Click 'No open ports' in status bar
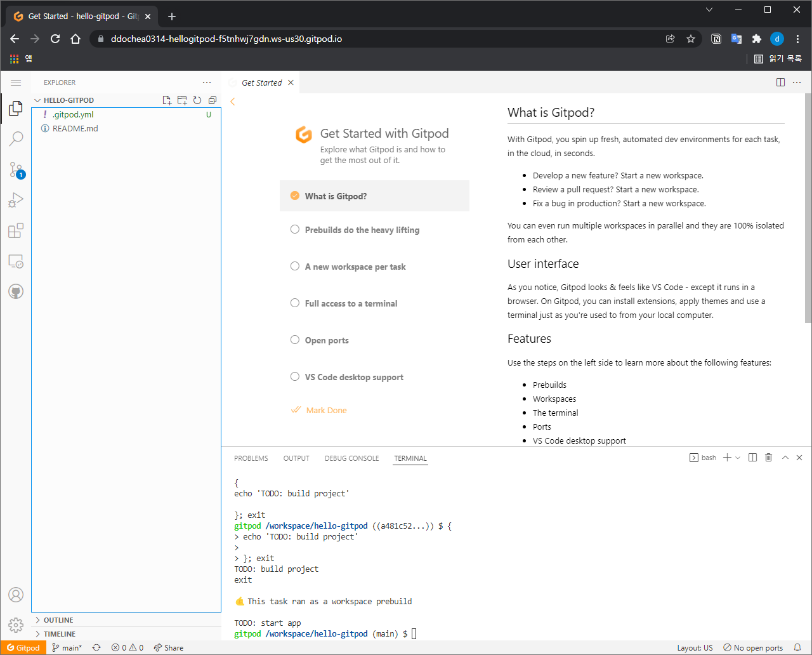The image size is (812, 655). click(x=753, y=648)
